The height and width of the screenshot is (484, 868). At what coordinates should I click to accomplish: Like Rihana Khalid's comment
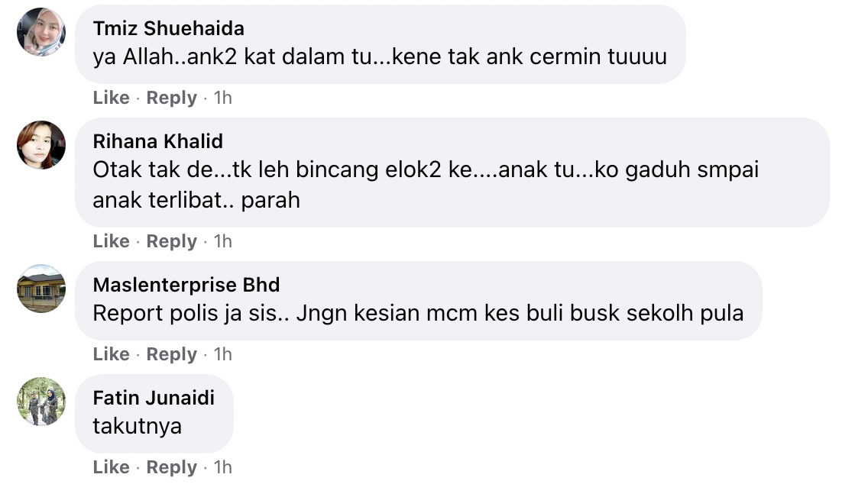tap(111, 241)
